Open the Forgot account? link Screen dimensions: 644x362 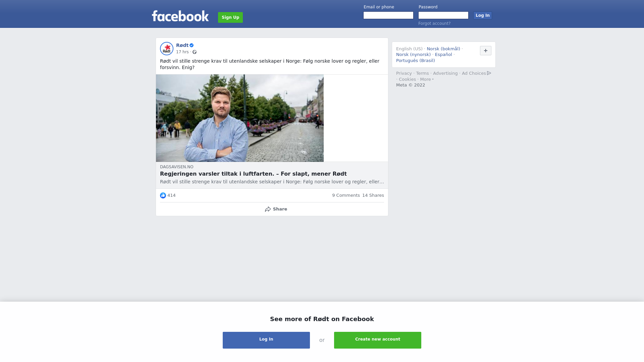tap(434, 23)
